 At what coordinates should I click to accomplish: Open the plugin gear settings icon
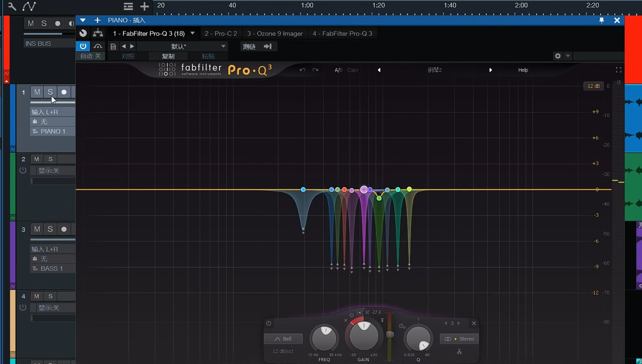coord(558,56)
